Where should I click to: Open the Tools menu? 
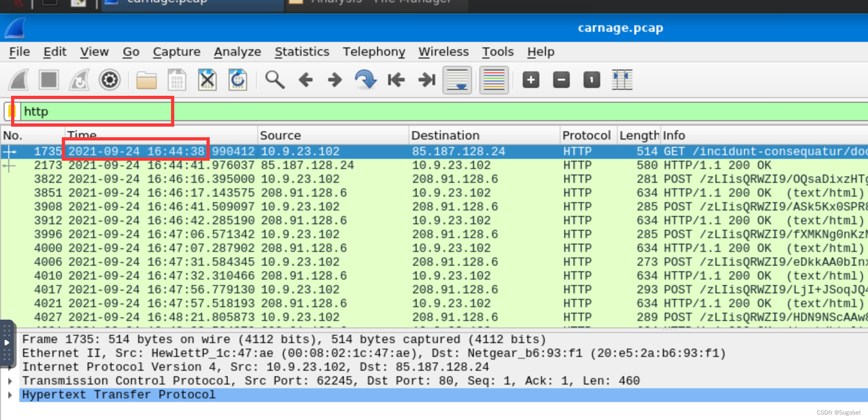pos(498,52)
